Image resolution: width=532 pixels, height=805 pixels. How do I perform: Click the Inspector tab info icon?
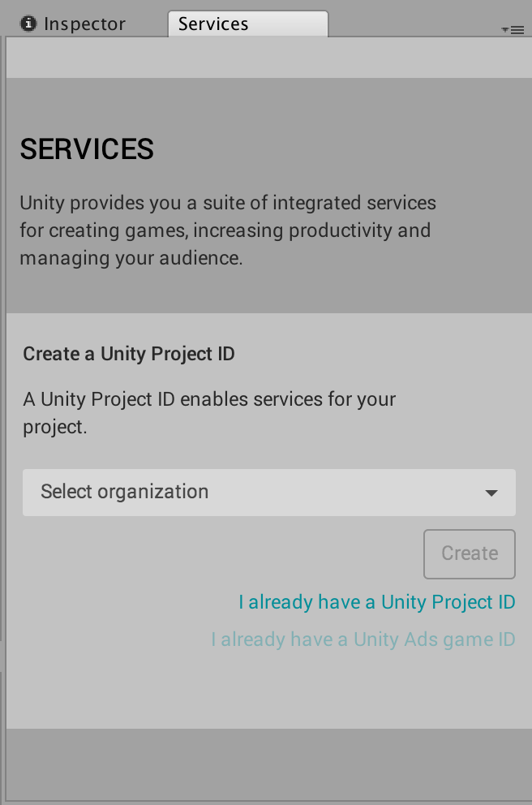click(28, 24)
